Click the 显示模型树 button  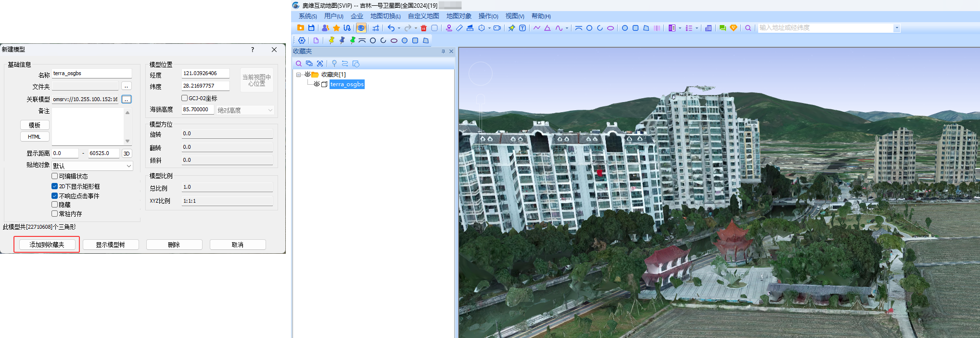tap(111, 245)
